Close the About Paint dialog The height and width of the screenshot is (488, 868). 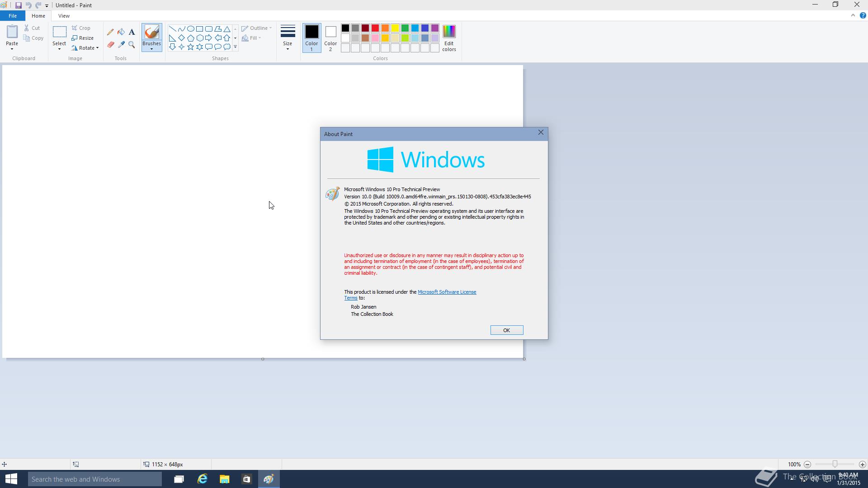[541, 132]
